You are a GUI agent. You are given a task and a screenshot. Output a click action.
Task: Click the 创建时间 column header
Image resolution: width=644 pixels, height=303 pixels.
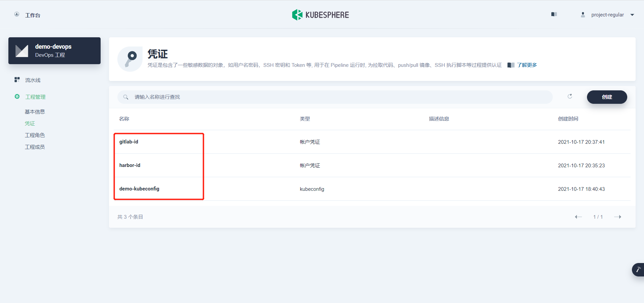(x=568, y=119)
